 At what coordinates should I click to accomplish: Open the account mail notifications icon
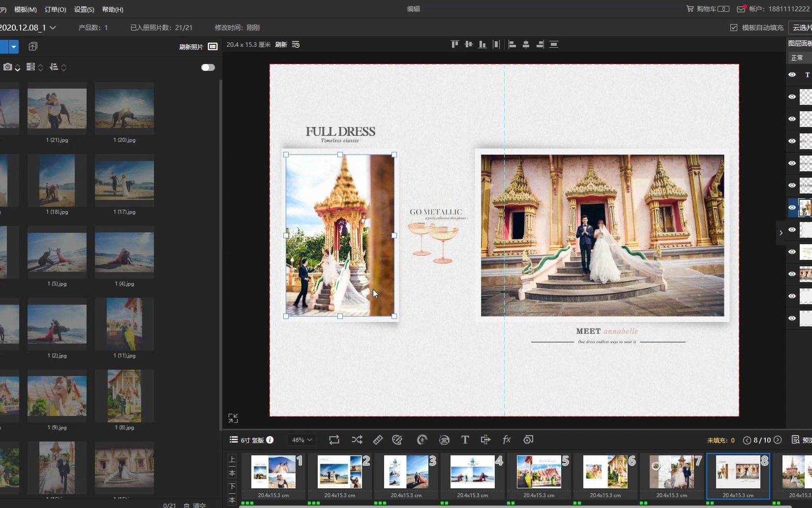tap(741, 9)
